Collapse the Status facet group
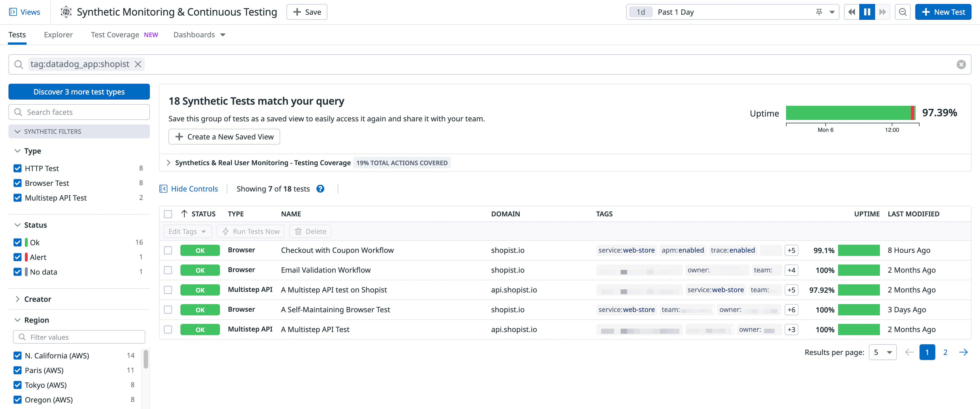980x409 pixels. [x=17, y=225]
